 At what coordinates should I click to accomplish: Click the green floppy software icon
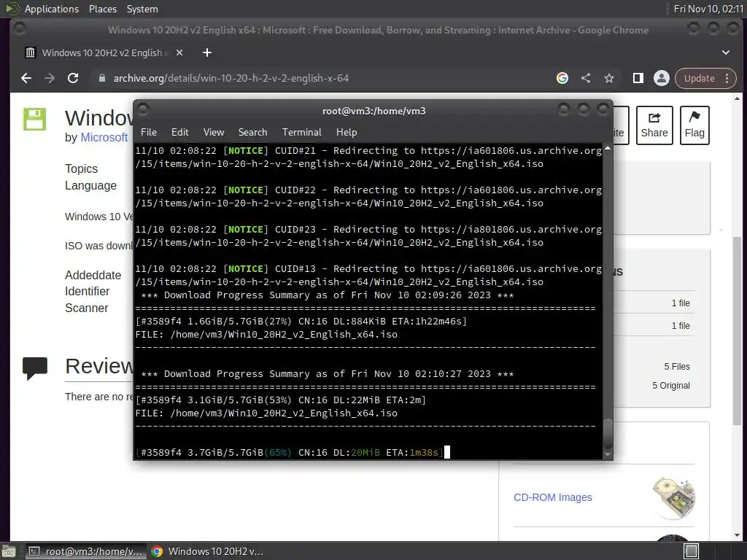(35, 119)
